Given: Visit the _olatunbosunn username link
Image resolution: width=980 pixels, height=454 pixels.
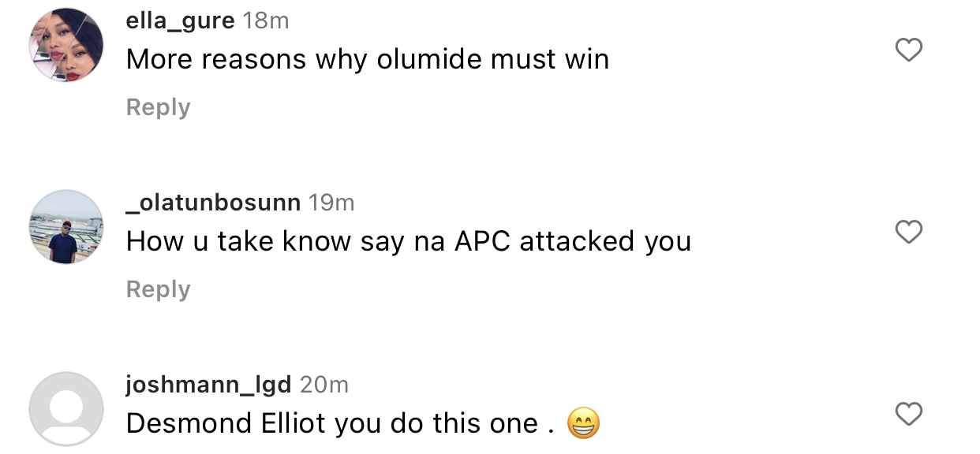Looking at the screenshot, I should 213,203.
